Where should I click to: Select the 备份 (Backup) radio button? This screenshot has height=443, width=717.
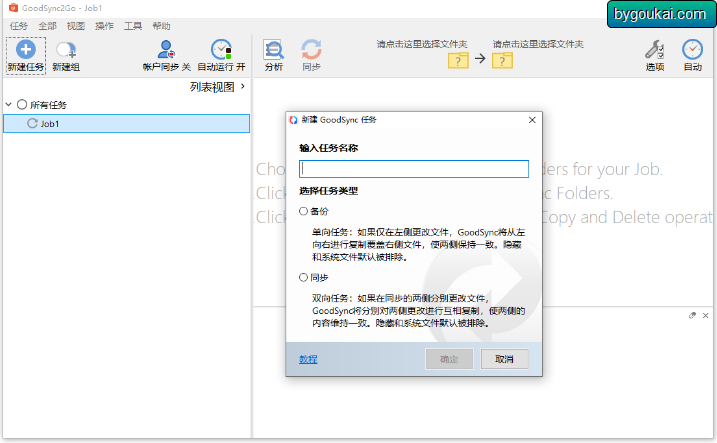303,211
